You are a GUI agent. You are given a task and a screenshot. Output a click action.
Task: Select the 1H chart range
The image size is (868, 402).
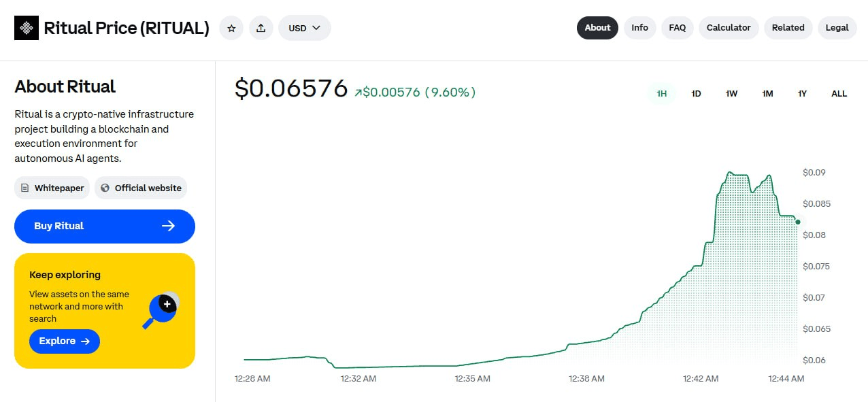click(x=661, y=93)
